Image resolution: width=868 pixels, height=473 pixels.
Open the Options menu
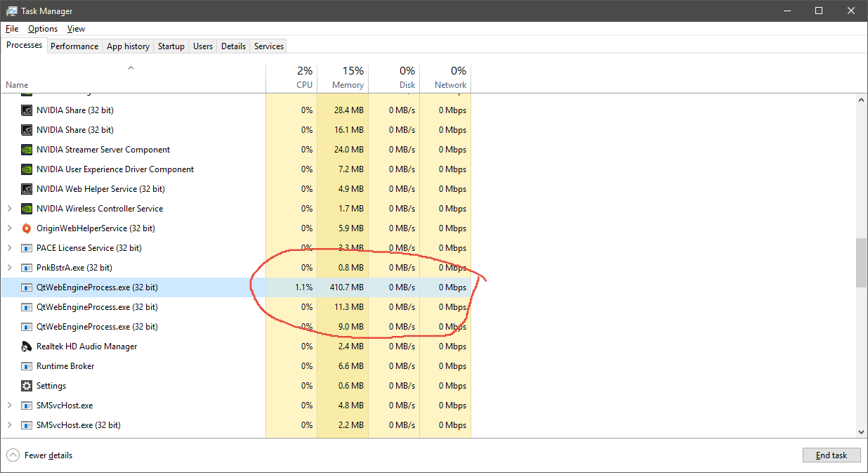42,28
